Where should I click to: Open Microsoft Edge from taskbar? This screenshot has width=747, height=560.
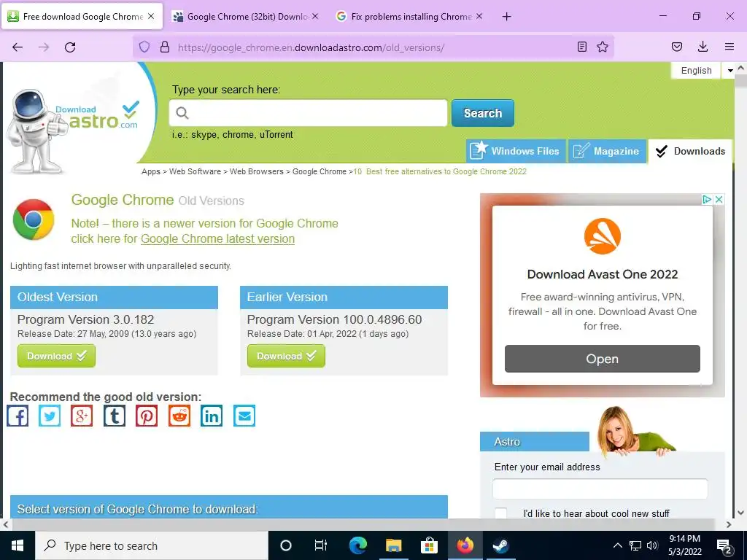pyautogui.click(x=358, y=545)
